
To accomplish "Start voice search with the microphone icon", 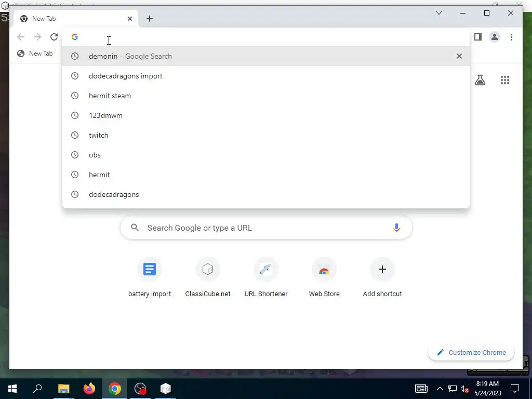I will [396, 228].
